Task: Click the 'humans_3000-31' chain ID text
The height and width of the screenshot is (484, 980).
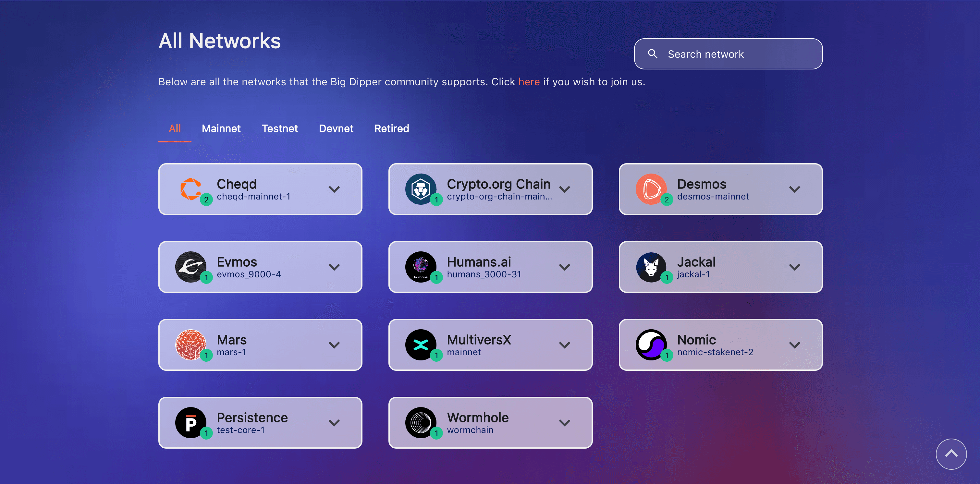Action: 484,274
